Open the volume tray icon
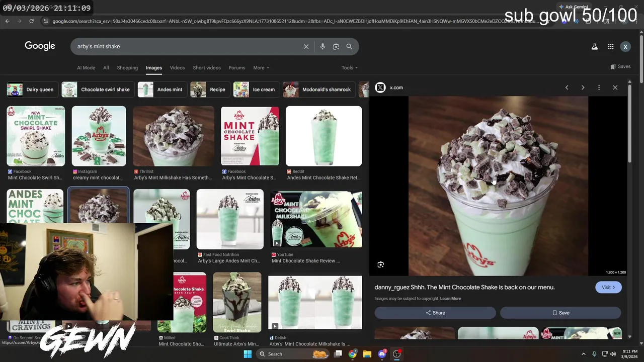This screenshot has width=644, height=362. click(x=613, y=354)
